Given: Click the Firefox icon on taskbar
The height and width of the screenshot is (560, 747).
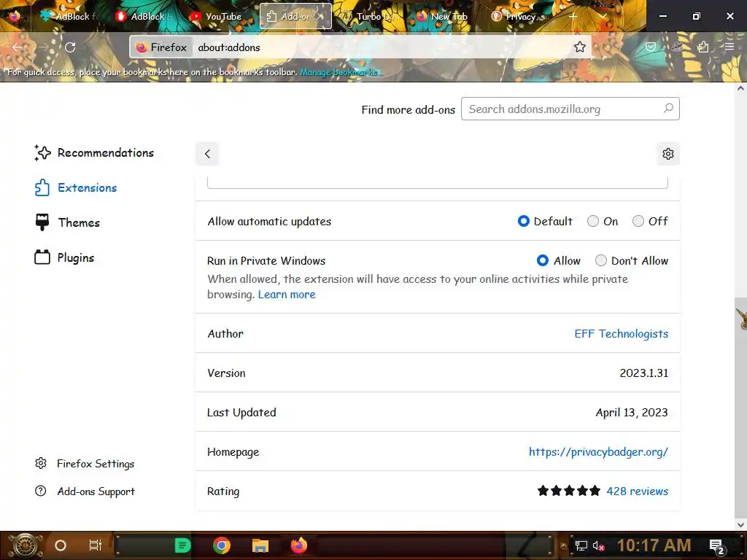Looking at the screenshot, I should pos(299,545).
